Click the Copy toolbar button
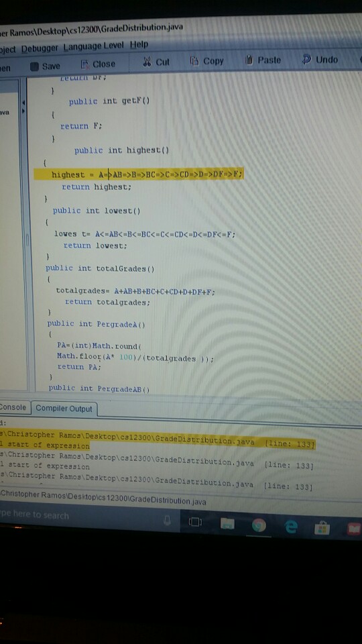The width and height of the screenshot is (362, 644). [207, 61]
